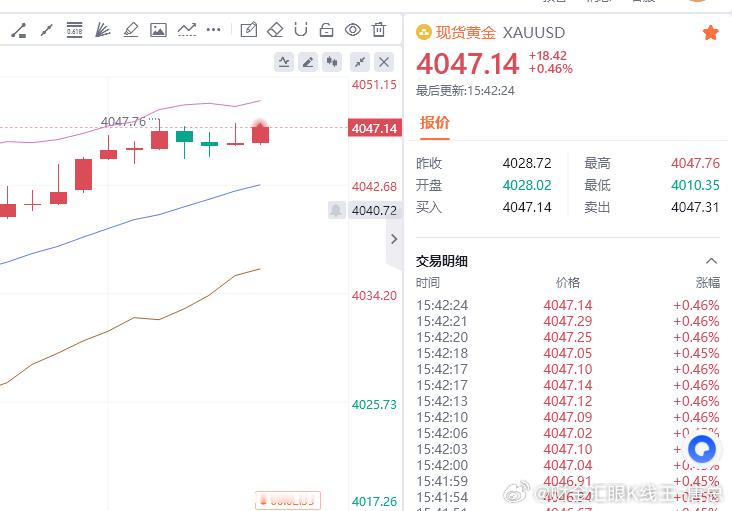The image size is (732, 511).
Task: Select the 15:42:18 trade row
Action: click(x=568, y=353)
